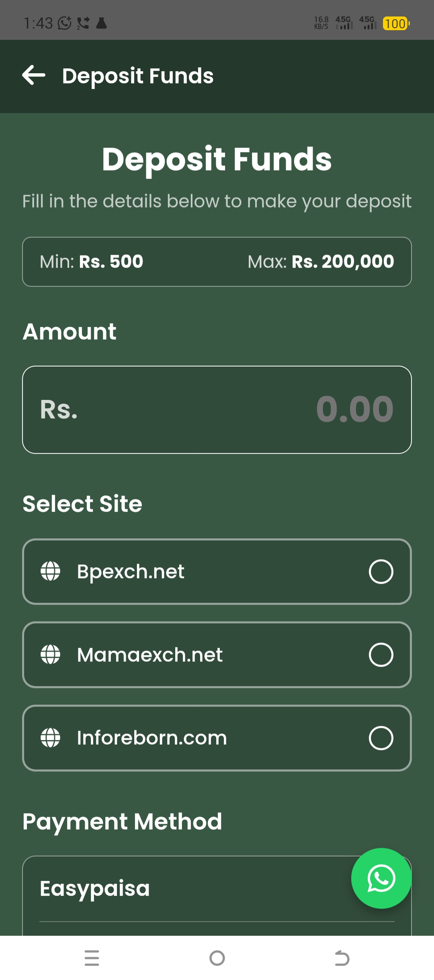
Task: Select the Bpexch.net radio button
Action: (381, 571)
